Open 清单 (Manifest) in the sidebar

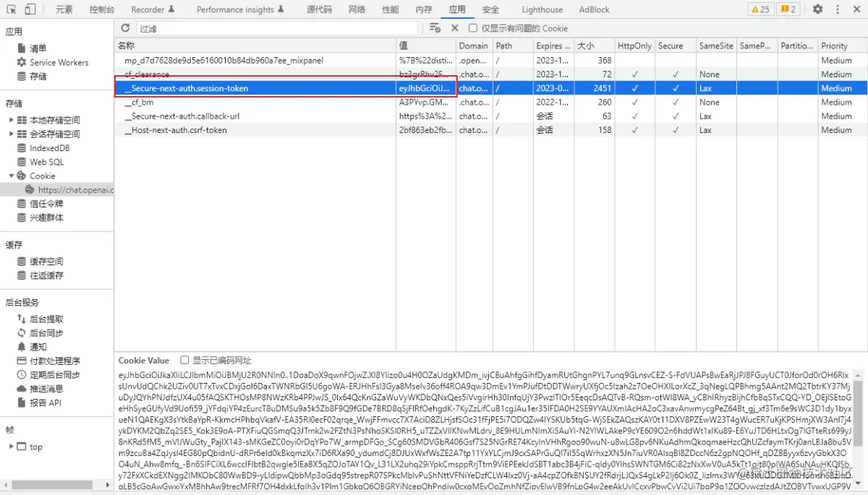pyautogui.click(x=38, y=48)
